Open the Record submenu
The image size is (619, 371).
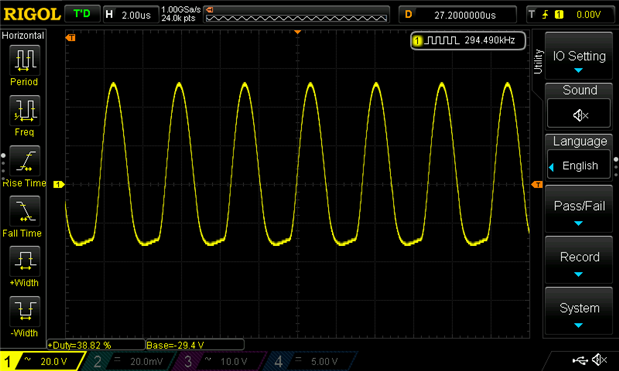point(579,260)
